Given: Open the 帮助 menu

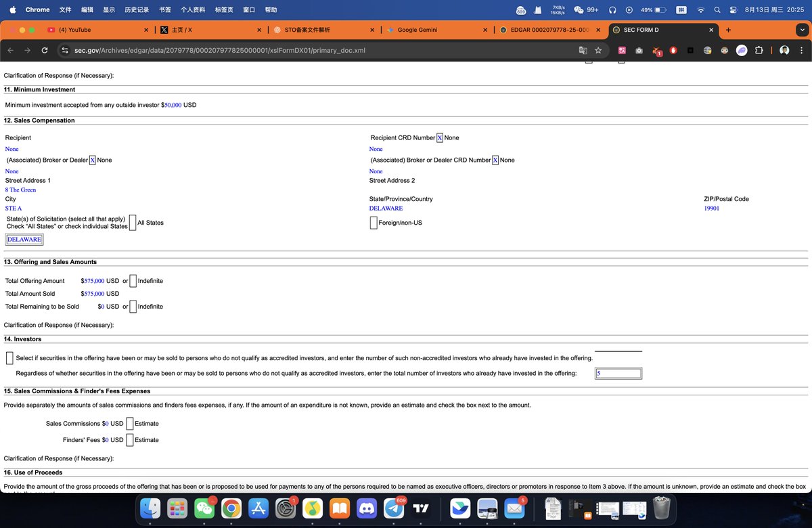Looking at the screenshot, I should (271, 10).
